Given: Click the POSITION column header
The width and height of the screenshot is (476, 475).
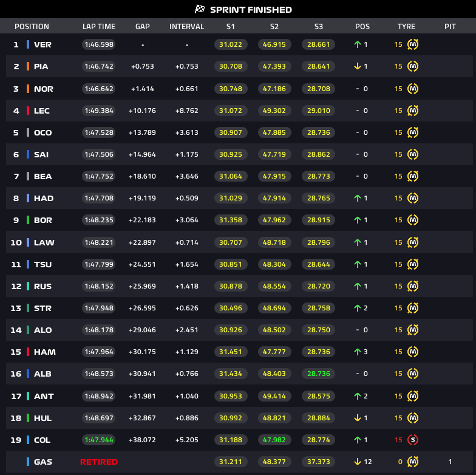Looking at the screenshot, I should pos(32,27).
